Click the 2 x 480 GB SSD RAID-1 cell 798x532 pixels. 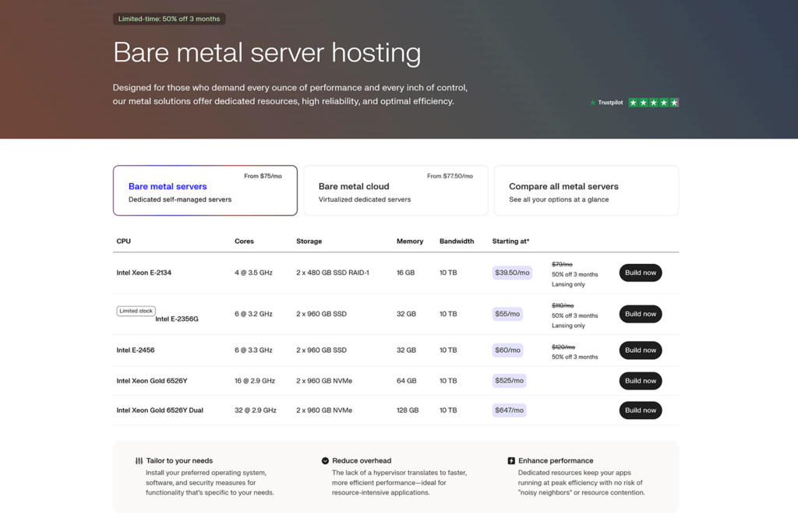(x=332, y=273)
